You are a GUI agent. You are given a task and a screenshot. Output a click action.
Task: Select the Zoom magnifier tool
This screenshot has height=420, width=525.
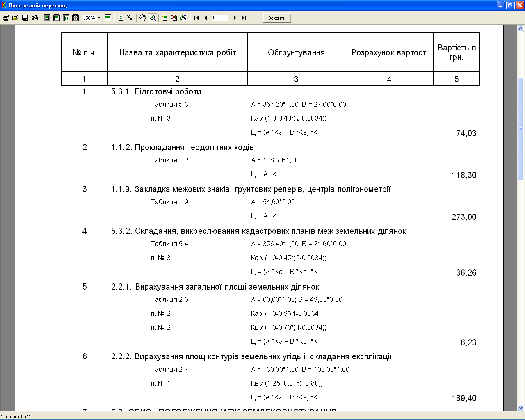pos(153,18)
